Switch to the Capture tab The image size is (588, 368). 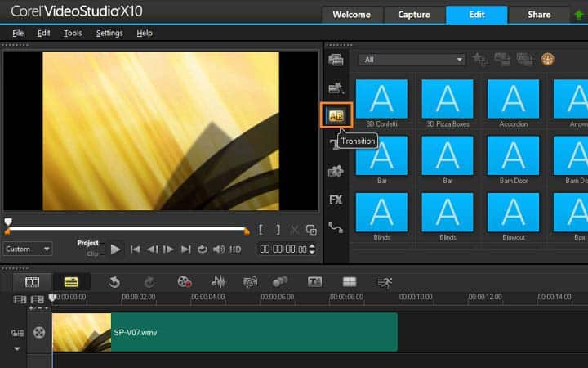tap(414, 15)
